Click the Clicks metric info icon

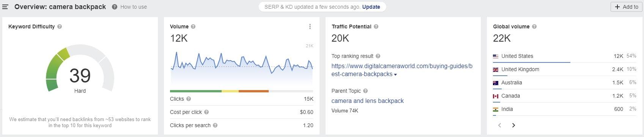(x=189, y=99)
